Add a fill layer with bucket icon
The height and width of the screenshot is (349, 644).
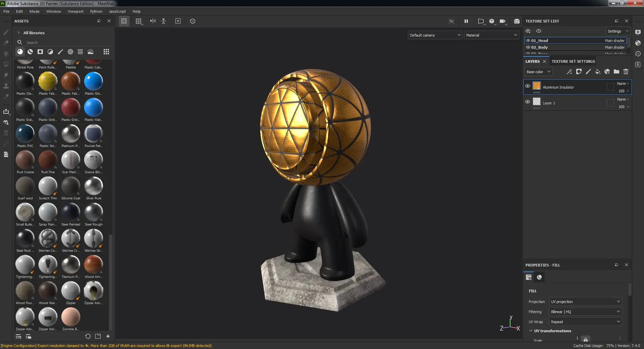(x=598, y=71)
